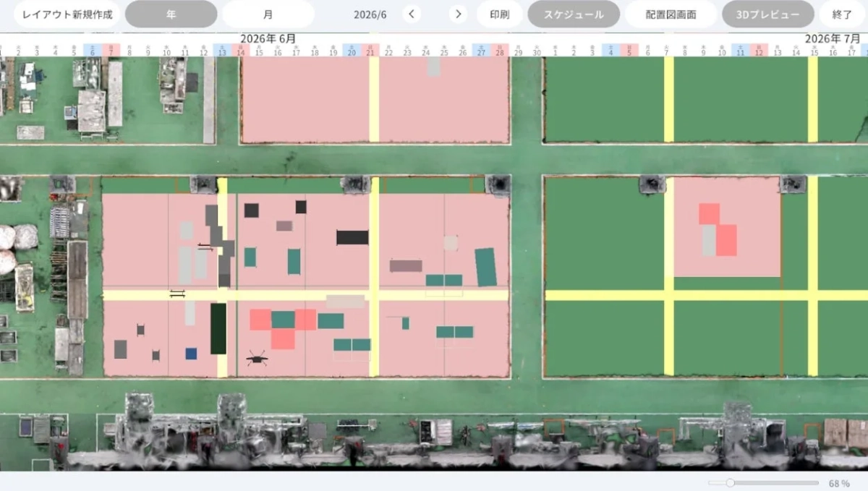This screenshot has width=868, height=491.
Task: Open the 配置図画面 tab
Action: pyautogui.click(x=671, y=14)
